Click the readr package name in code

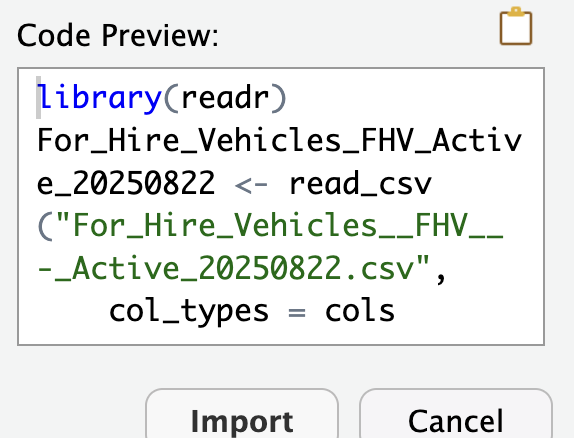pos(225,98)
